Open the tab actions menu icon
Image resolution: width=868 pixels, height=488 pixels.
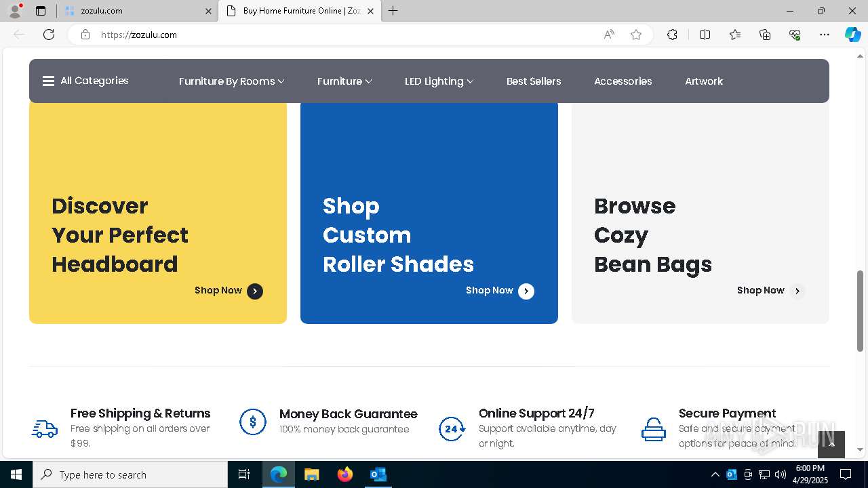(41, 11)
